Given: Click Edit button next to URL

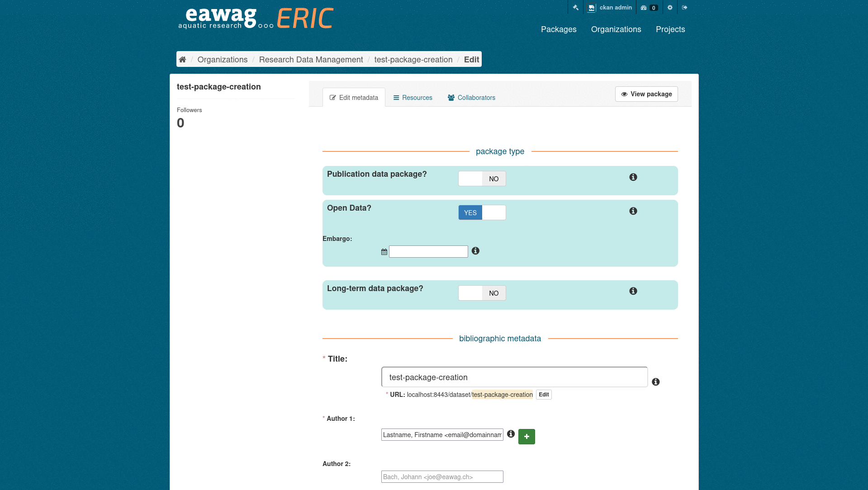Looking at the screenshot, I should pos(544,395).
